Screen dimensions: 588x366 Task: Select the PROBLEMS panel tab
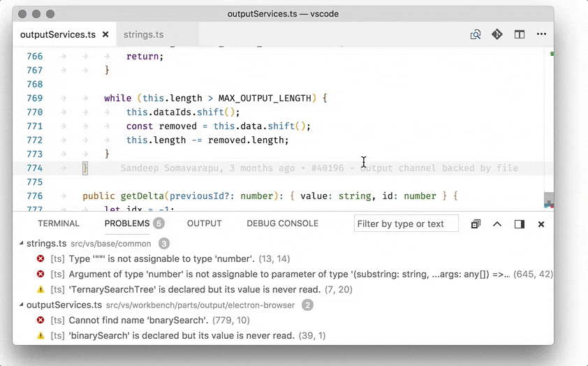pyautogui.click(x=127, y=224)
